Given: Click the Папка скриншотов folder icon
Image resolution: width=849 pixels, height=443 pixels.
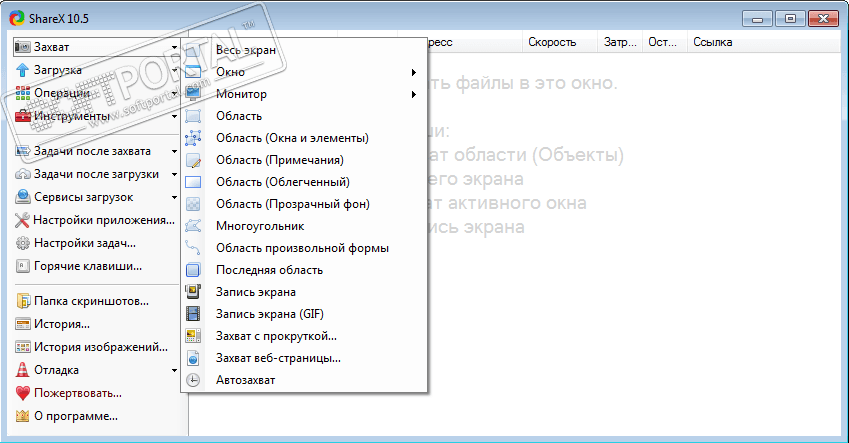Looking at the screenshot, I should click(x=23, y=301).
